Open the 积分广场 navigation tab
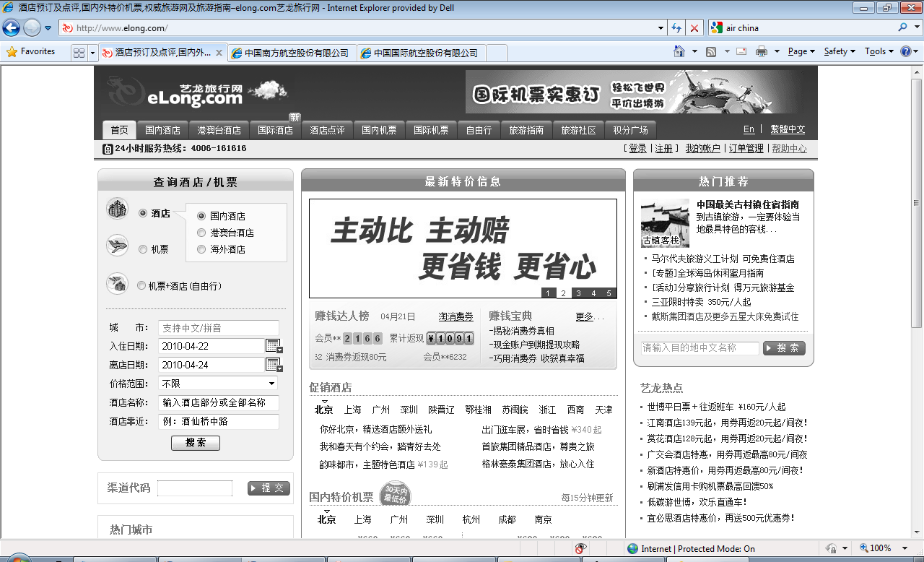 (630, 130)
